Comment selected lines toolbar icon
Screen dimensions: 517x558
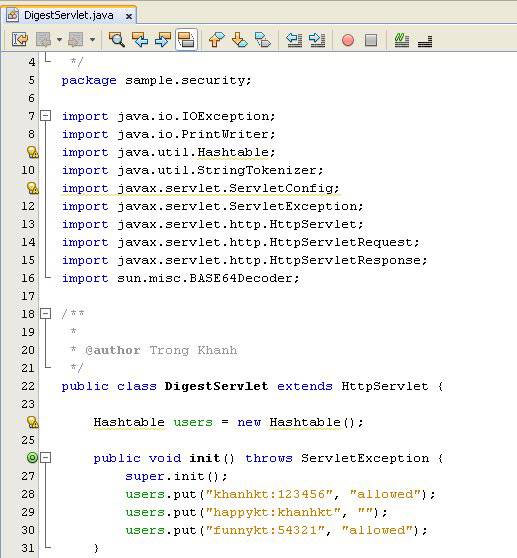402,40
